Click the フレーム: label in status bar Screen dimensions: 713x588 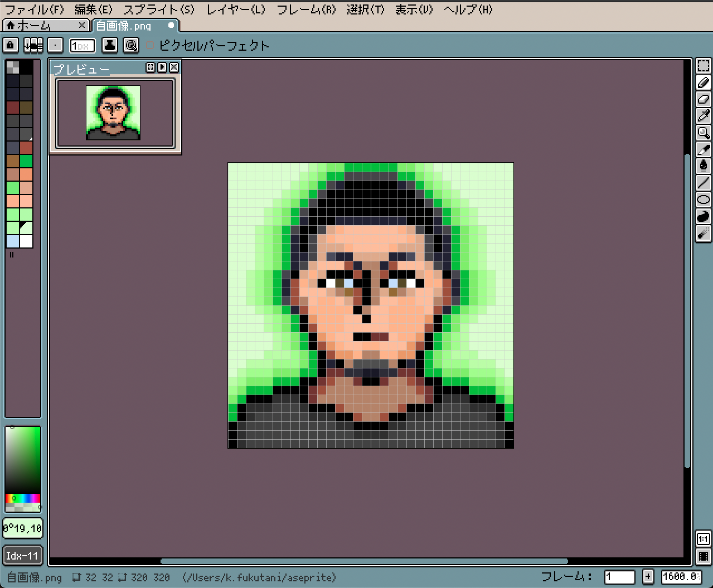pyautogui.click(x=566, y=577)
